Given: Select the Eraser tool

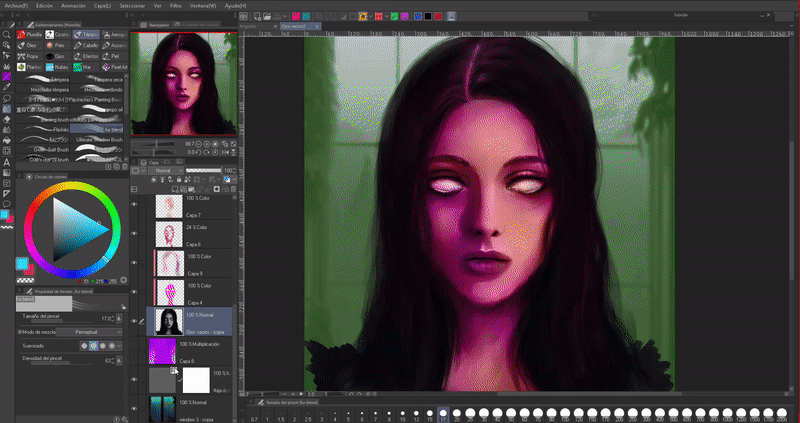Looking at the screenshot, I should (x=7, y=118).
